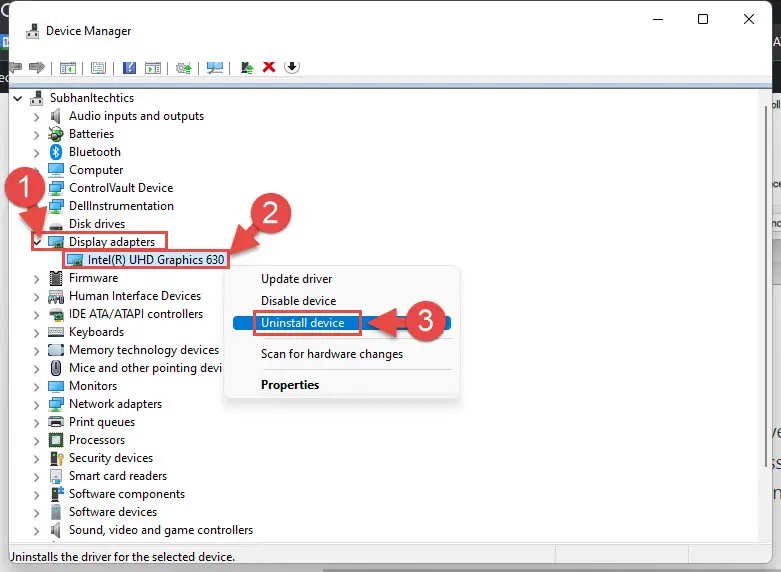Select the DellInstrumentation label
The width and height of the screenshot is (781, 572).
pyautogui.click(x=122, y=206)
